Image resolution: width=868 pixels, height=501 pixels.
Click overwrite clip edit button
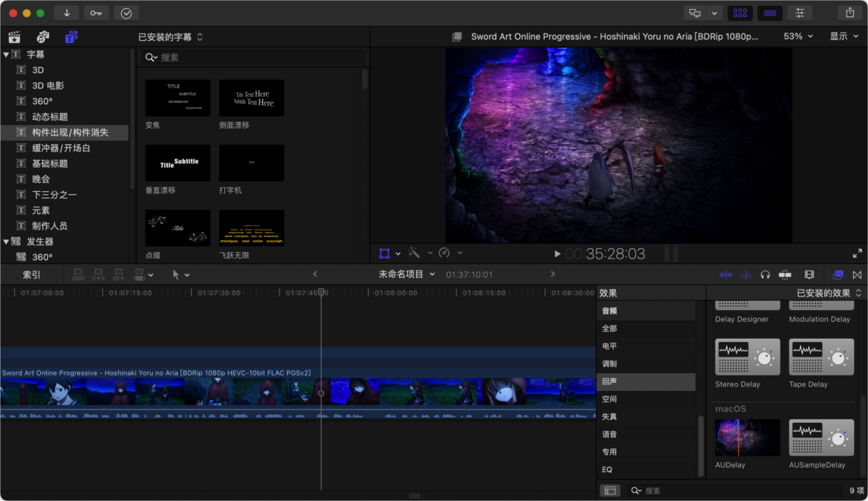pyautogui.click(x=139, y=274)
